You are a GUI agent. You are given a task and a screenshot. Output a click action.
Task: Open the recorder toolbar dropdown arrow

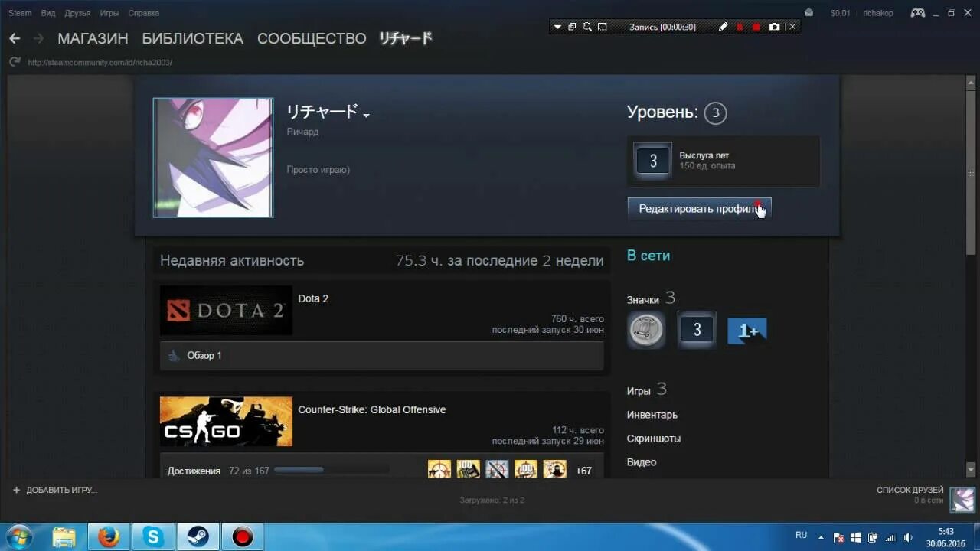tap(557, 27)
